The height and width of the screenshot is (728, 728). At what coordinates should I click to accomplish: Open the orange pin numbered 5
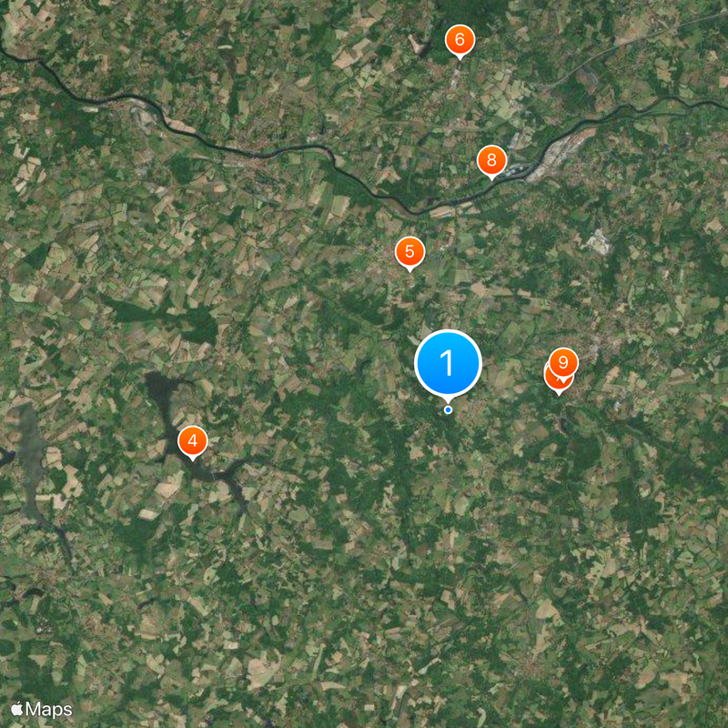[409, 252]
